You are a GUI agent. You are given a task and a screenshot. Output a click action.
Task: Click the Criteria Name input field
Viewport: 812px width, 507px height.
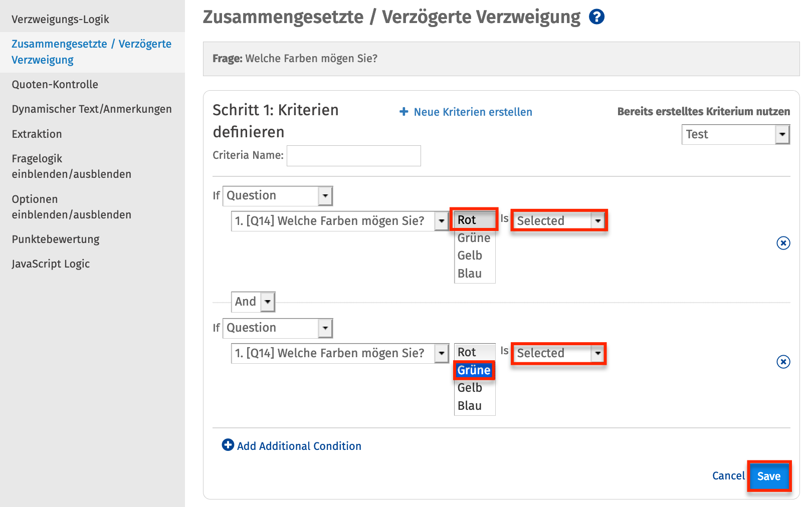coord(353,156)
